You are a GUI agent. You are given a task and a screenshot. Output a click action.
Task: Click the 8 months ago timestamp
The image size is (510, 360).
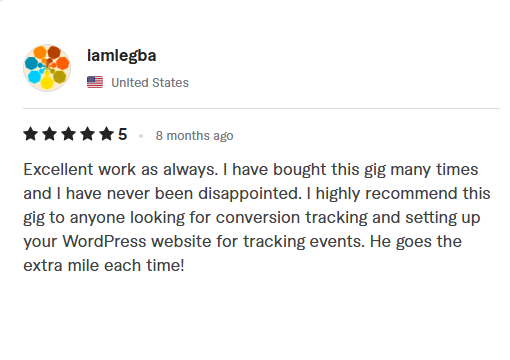pyautogui.click(x=194, y=136)
